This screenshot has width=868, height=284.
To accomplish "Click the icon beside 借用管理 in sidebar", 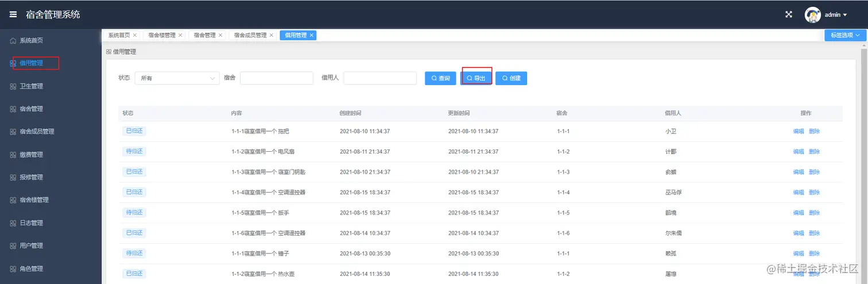I will click(x=13, y=63).
